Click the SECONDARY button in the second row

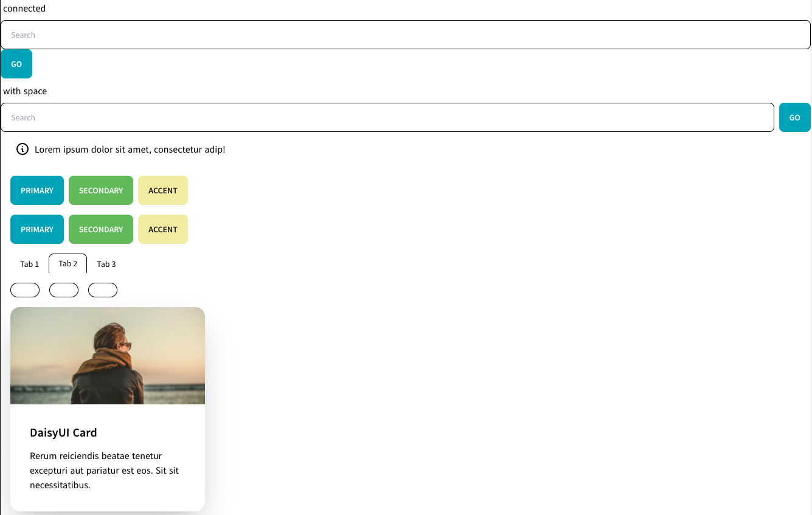click(100, 229)
